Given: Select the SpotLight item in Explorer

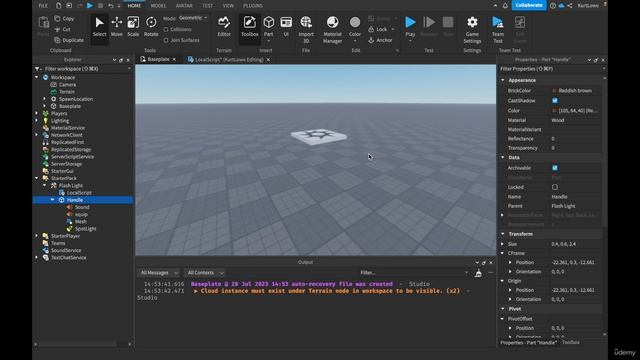Looking at the screenshot, I should pos(82,229).
